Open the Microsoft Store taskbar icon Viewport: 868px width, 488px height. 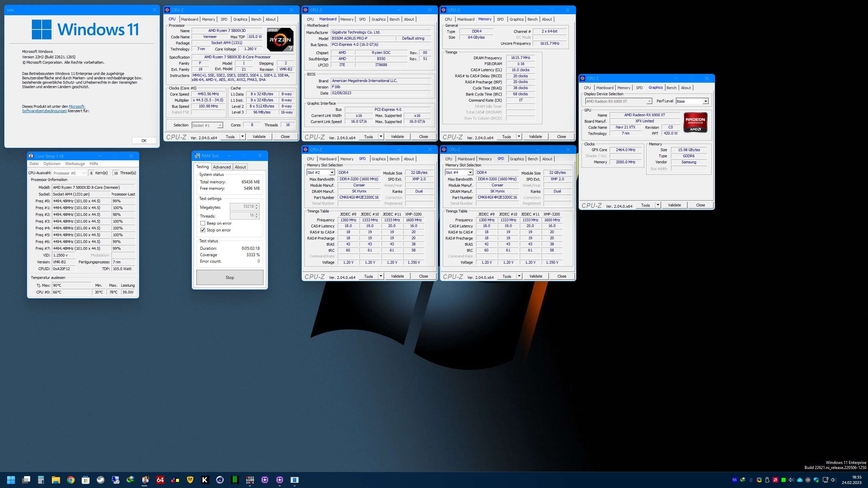[x=85, y=480]
